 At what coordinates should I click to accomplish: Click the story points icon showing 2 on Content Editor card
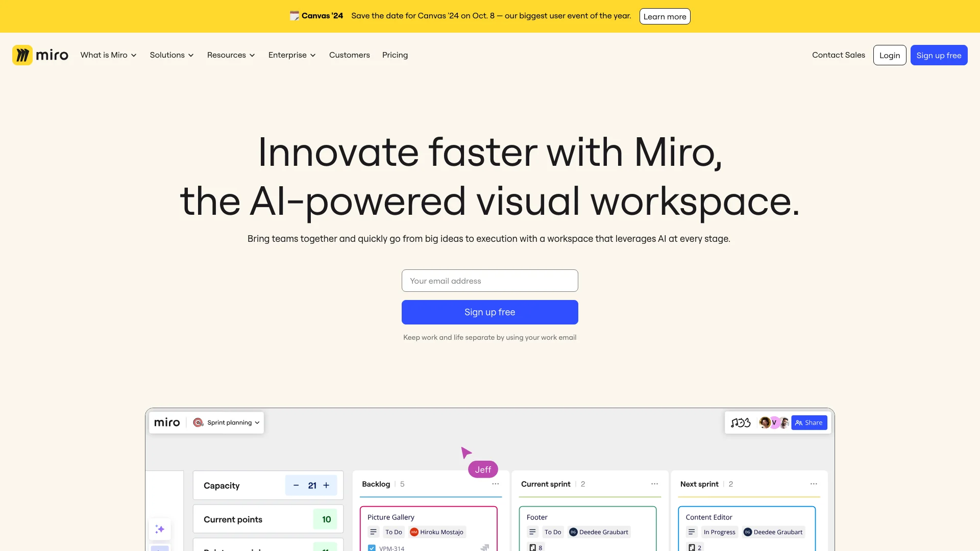(x=692, y=547)
